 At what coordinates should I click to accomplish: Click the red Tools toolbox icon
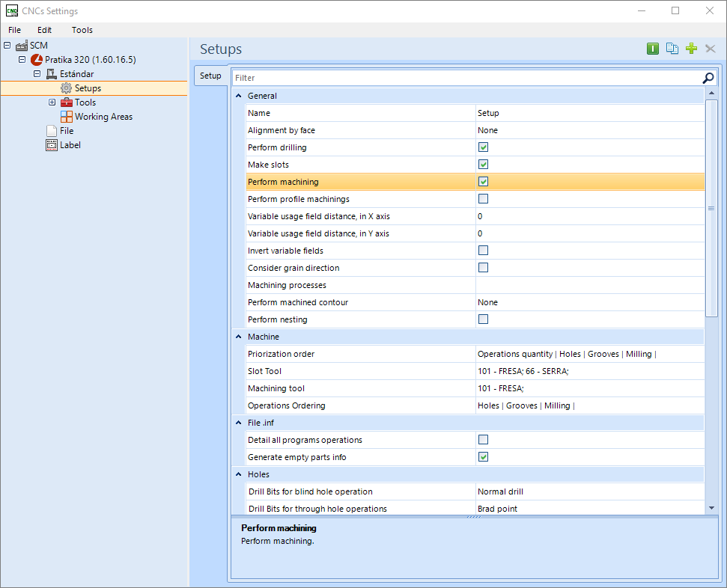tap(67, 102)
